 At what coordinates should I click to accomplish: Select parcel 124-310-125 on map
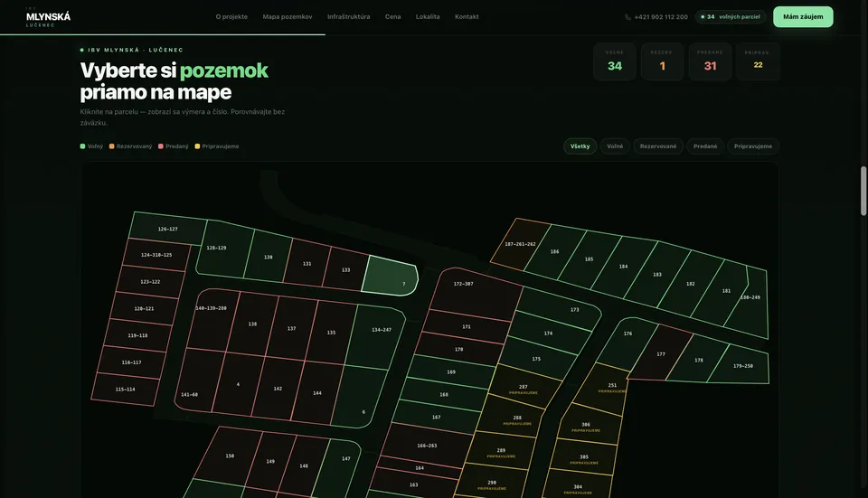pyautogui.click(x=156, y=255)
